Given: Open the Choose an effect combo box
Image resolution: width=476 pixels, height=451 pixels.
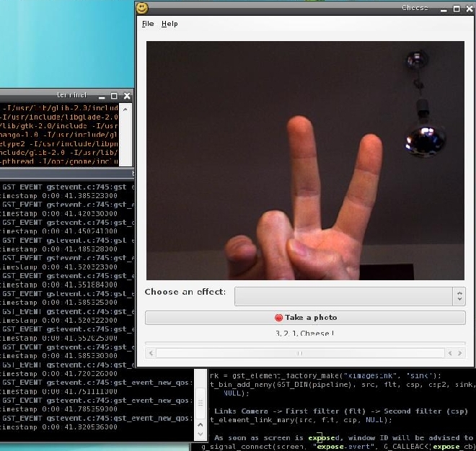Looking at the screenshot, I should point(350,296).
